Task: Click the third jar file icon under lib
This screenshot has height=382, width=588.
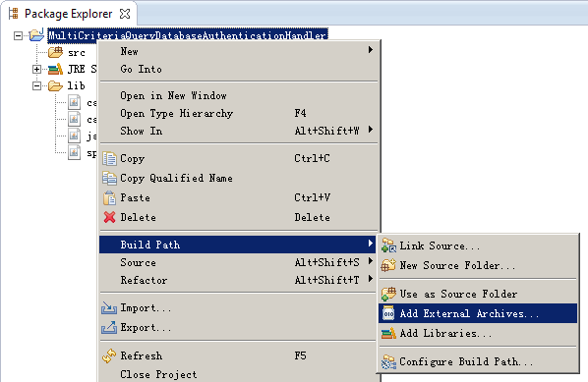Action: (x=74, y=136)
